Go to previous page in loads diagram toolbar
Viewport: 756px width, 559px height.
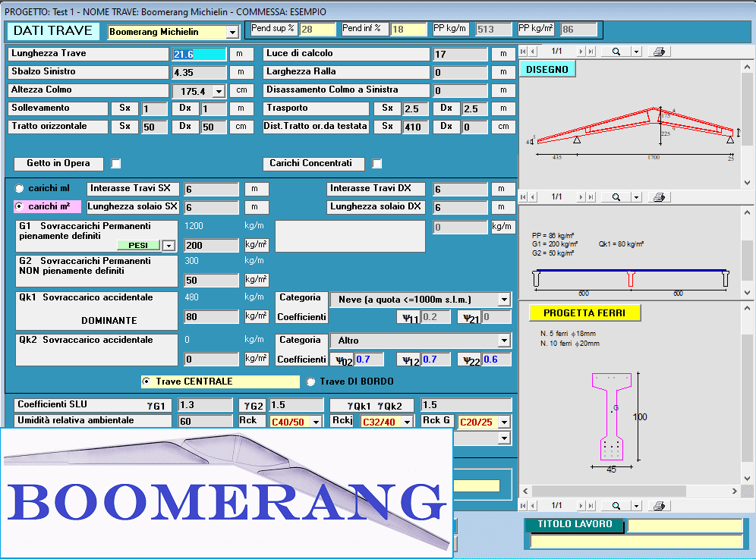tap(533, 196)
